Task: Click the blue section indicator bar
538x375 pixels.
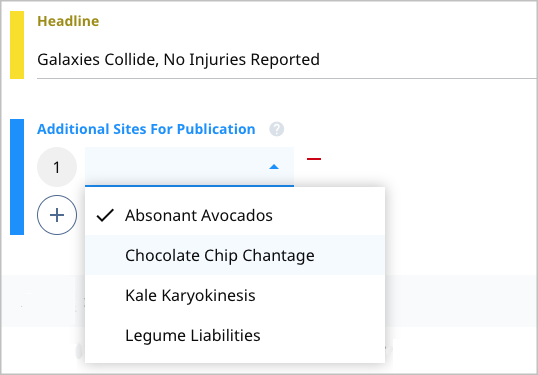Action: [x=17, y=177]
